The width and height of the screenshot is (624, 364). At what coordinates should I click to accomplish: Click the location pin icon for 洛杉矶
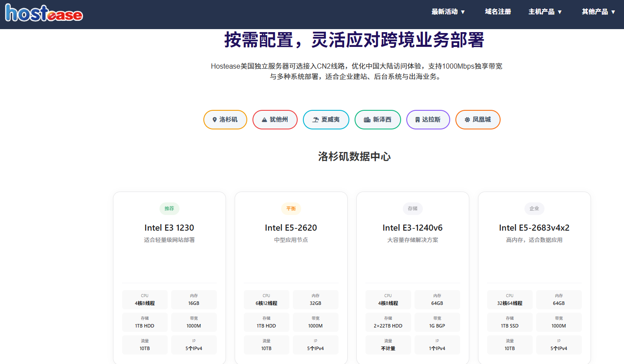click(x=214, y=120)
